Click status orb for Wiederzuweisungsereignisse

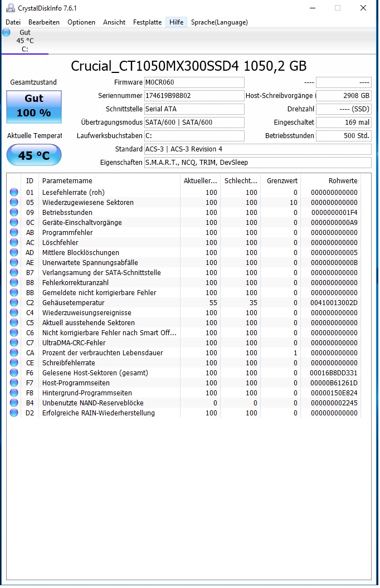click(14, 313)
